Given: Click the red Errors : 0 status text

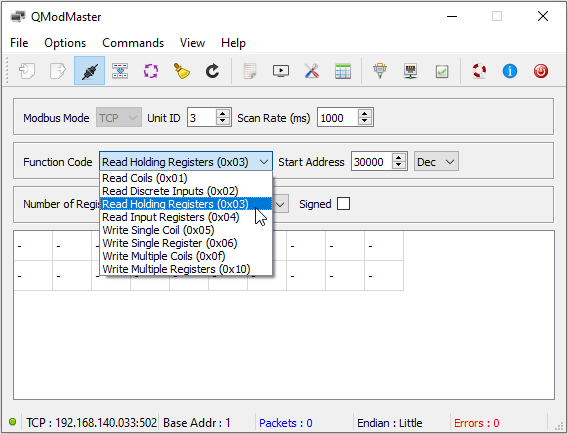Looking at the screenshot, I should 477,423.
